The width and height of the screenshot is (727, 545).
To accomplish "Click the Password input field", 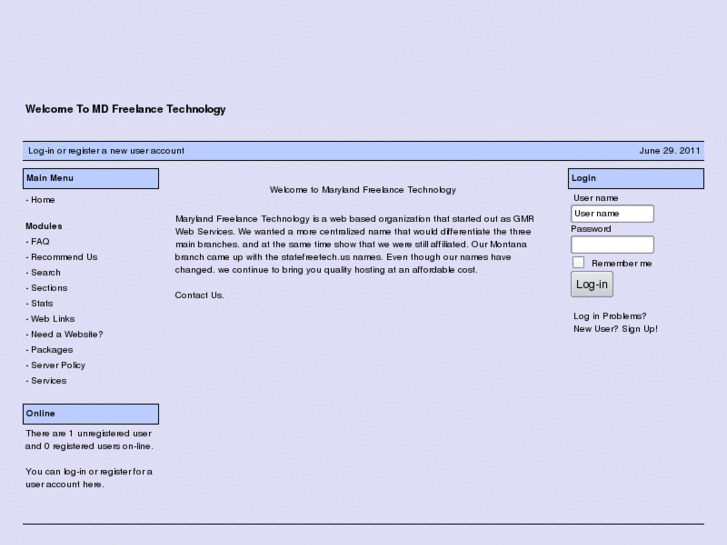I will pos(612,244).
